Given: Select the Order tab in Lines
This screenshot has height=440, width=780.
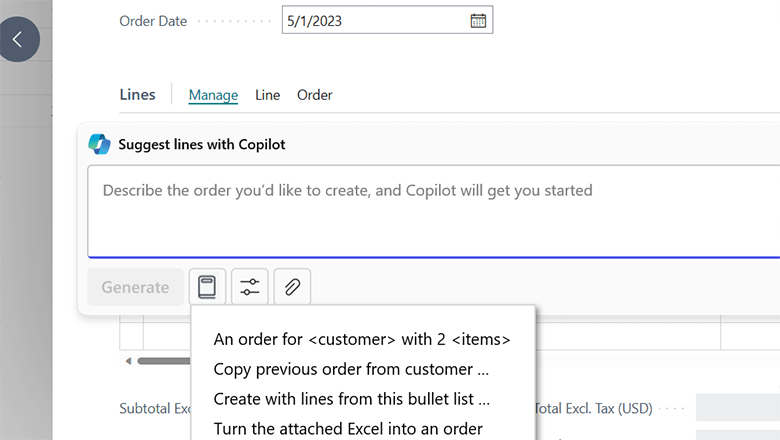Looking at the screenshot, I should tap(314, 95).
